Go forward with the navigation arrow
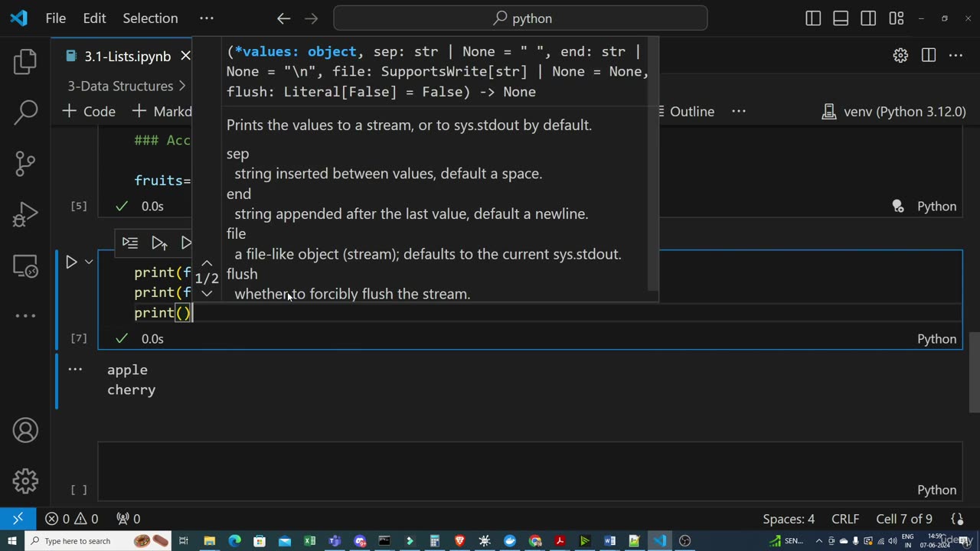 (x=311, y=18)
